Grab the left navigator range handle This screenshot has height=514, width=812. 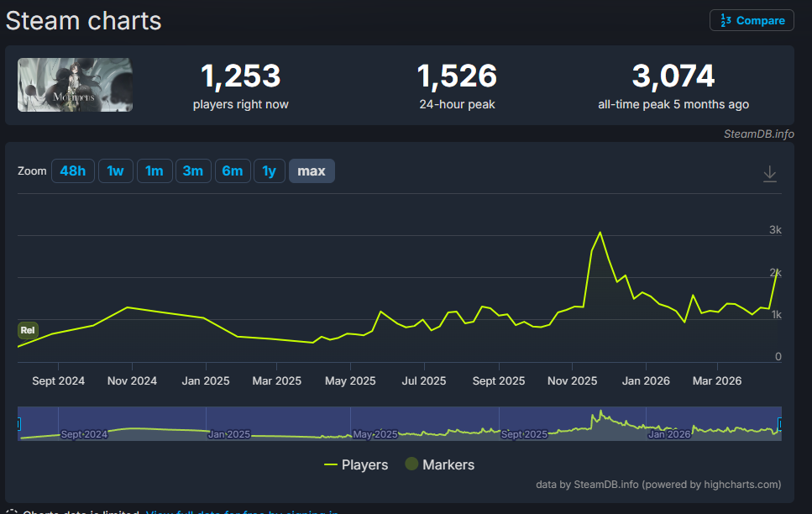tap(18, 424)
